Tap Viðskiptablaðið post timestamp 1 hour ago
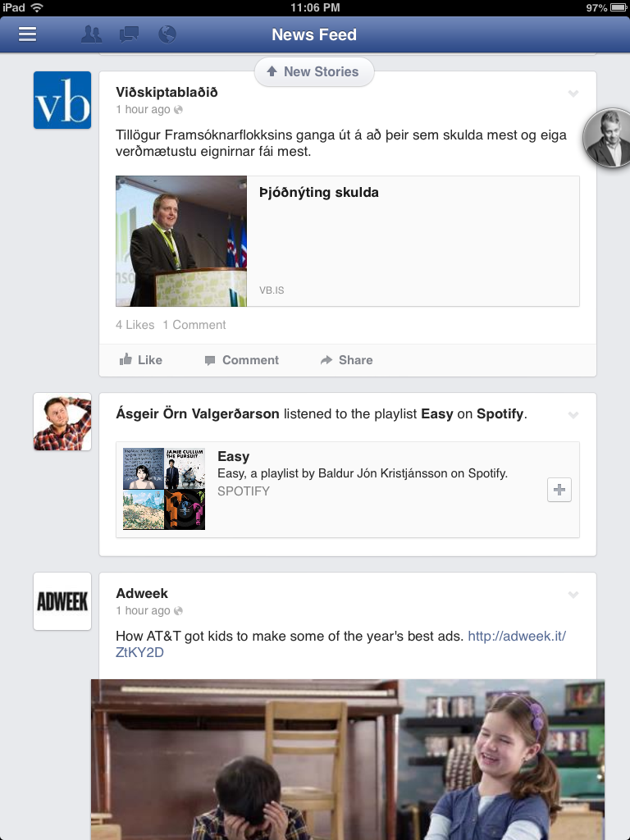This screenshot has height=840, width=630. point(143,109)
